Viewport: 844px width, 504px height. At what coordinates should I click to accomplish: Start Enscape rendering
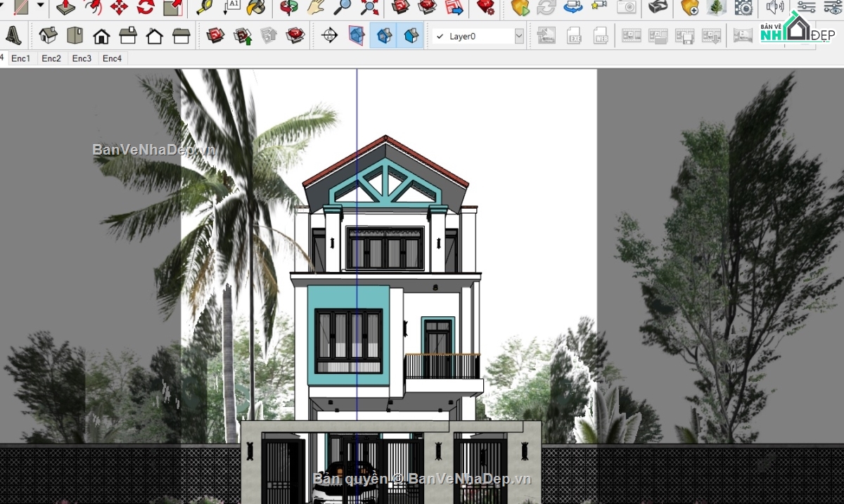(520, 8)
